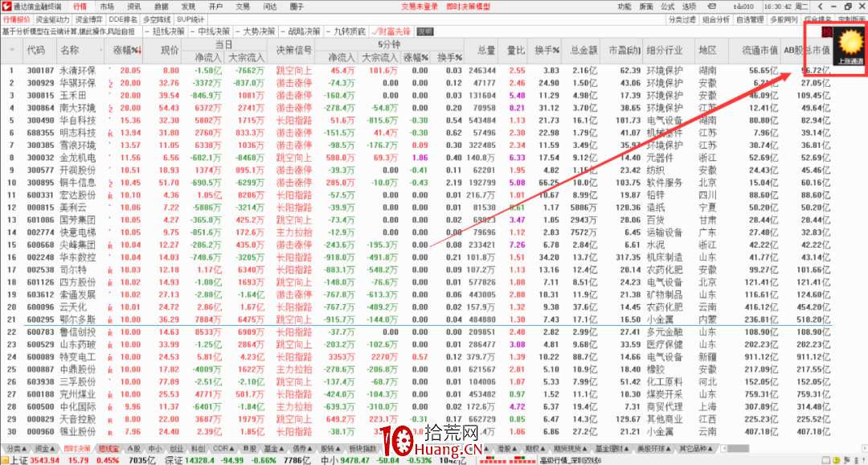Select the 永清环保 stock row name
The height and width of the screenshot is (465, 868).
77,70
